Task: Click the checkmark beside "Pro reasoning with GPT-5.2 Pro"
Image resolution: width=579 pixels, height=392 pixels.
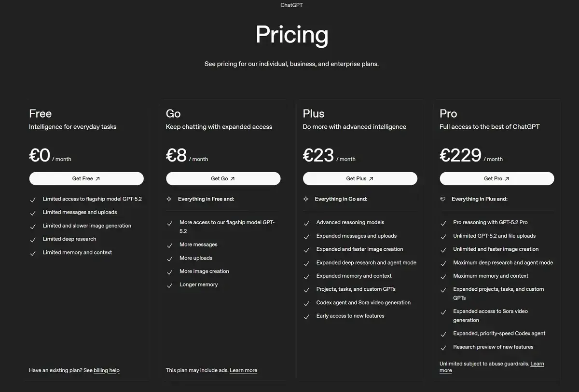Action: coord(443,222)
